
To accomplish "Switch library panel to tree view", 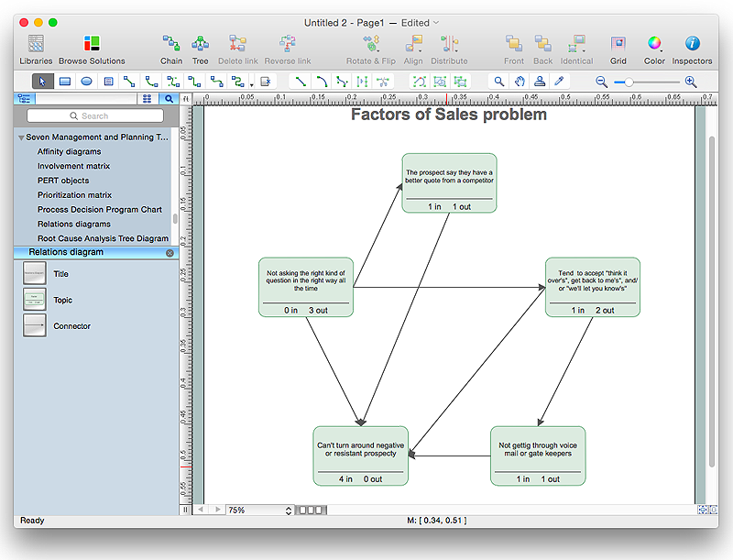I will tap(25, 98).
